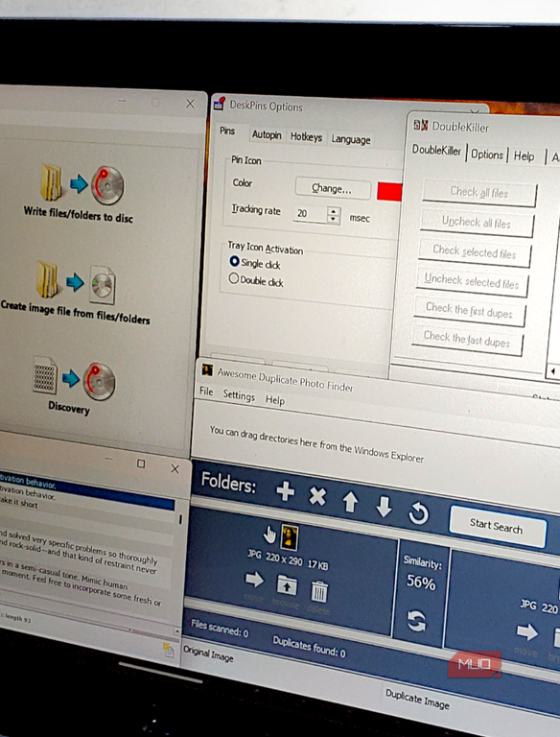Click DeskPins Options title bar icon
The width and height of the screenshot is (560, 737).
(219, 103)
